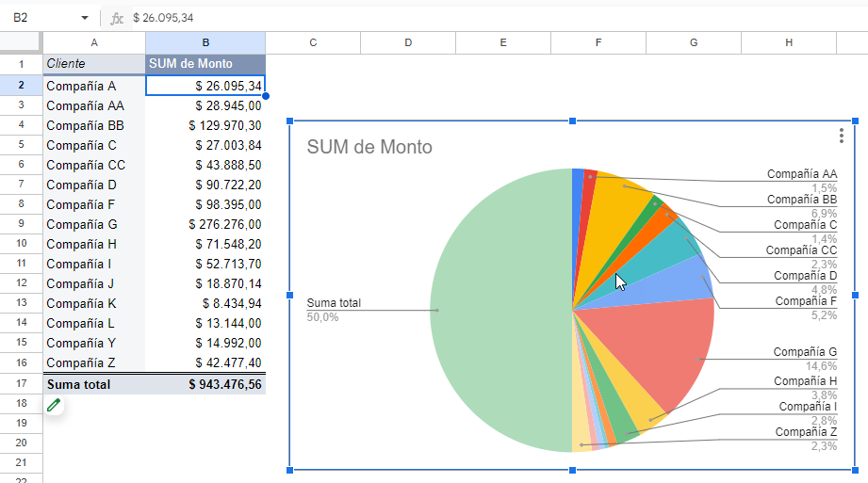Open the chart three-dot options menu

point(841,136)
